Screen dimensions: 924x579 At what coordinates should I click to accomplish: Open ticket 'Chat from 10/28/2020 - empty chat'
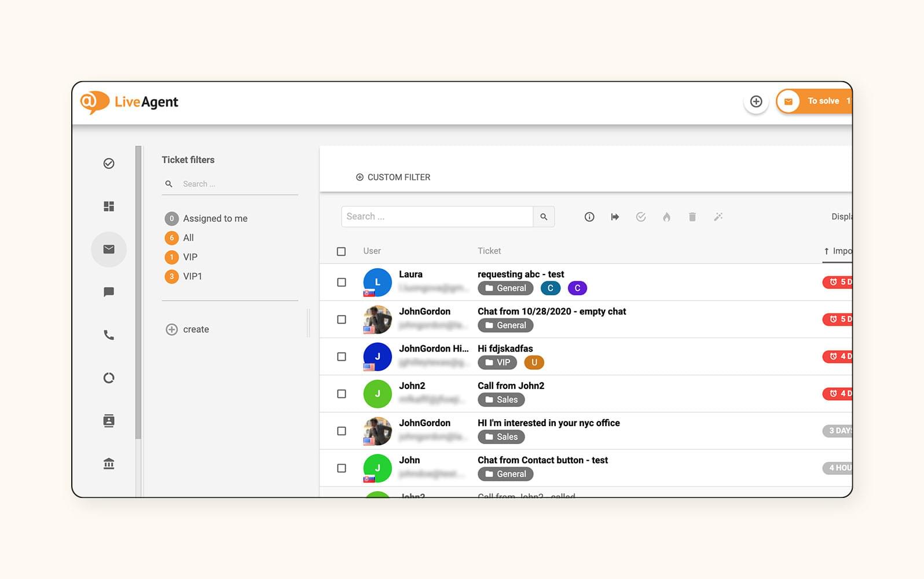coord(552,311)
